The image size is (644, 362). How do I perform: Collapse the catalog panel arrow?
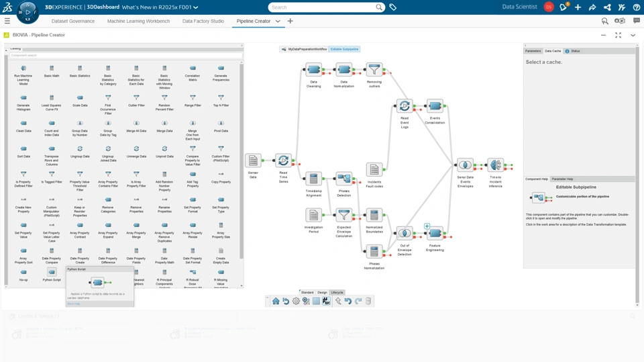pos(242,46)
